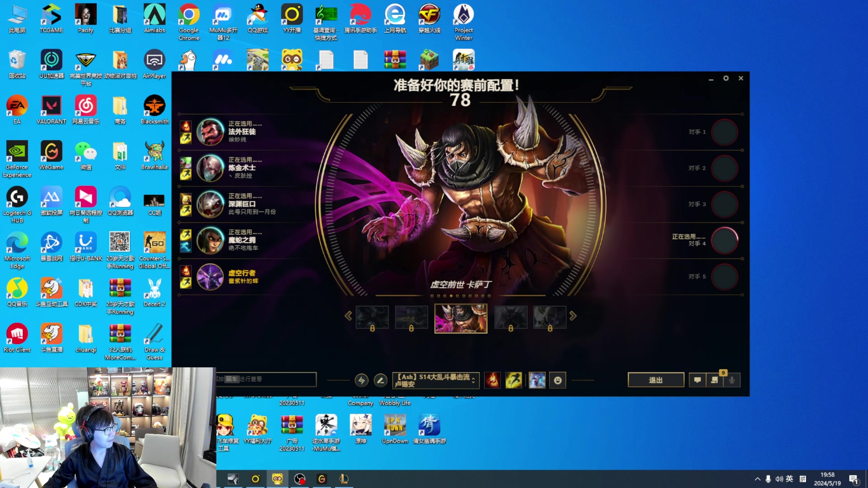This screenshot has width=868, height=488.
Task: Toggle the voice microphone mute button
Action: coord(732,380)
